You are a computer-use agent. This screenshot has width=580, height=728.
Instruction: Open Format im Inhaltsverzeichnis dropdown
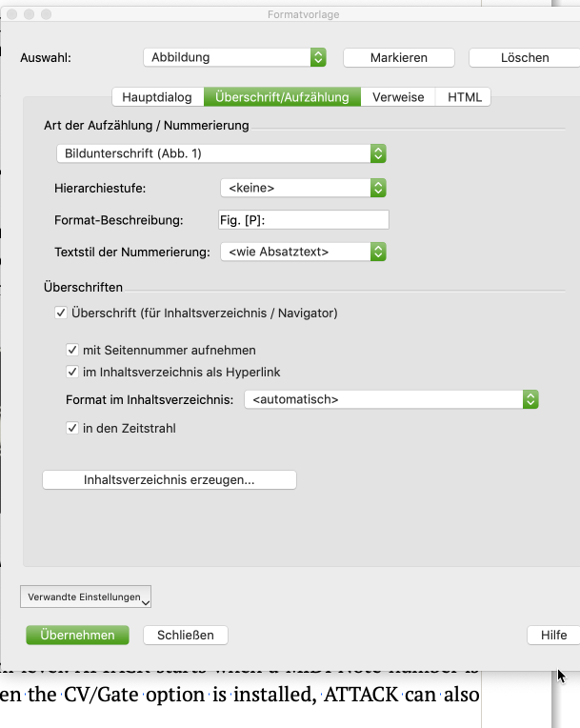pyautogui.click(x=391, y=399)
